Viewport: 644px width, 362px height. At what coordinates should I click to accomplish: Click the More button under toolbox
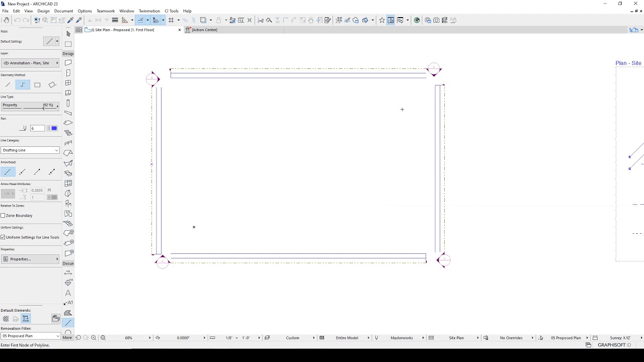67,337
